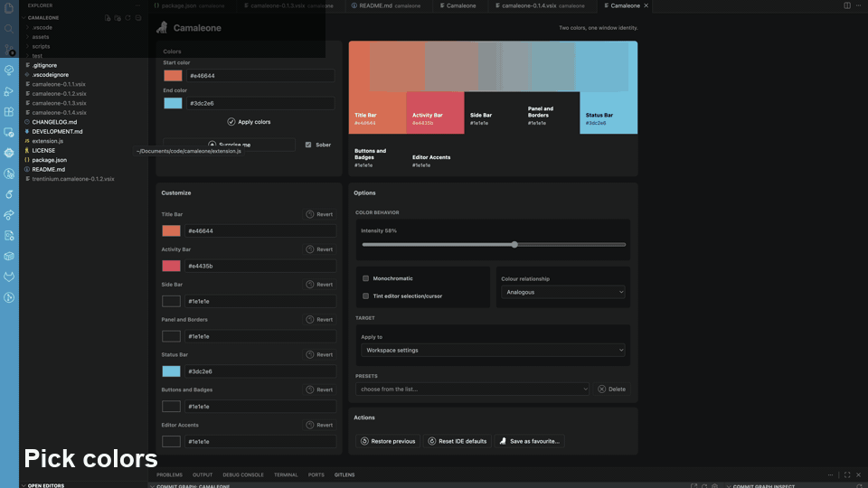This screenshot has height=488, width=868.
Task: Split the editor to the right
Action: (847, 5)
